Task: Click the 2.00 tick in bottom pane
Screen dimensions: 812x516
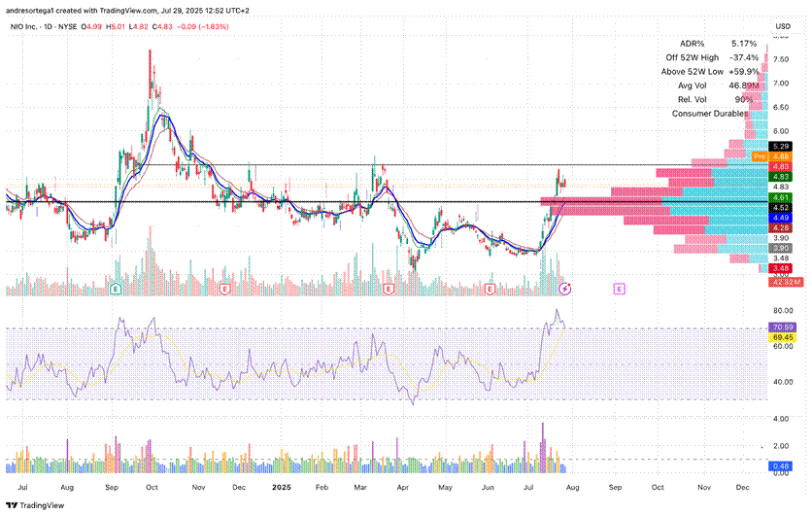Action: [x=781, y=446]
